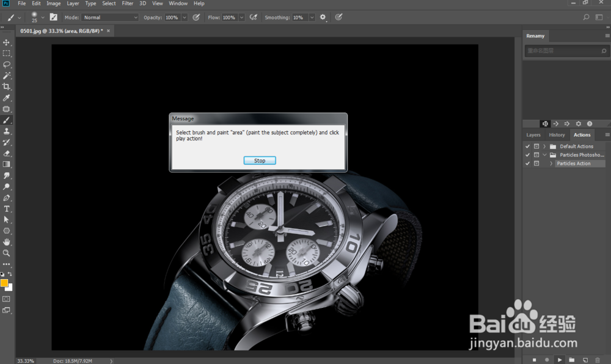Click the Opacity value field
The image size is (611, 364).
[173, 18]
